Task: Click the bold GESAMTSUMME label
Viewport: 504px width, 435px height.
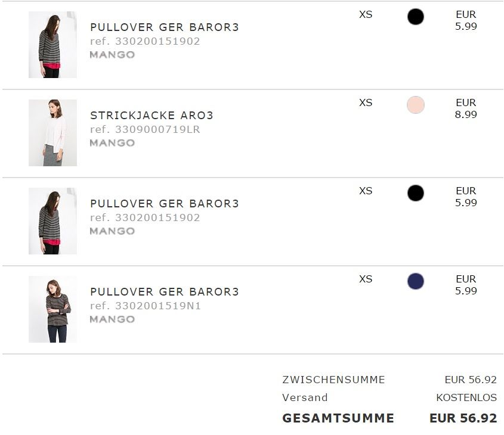Action: [x=338, y=418]
